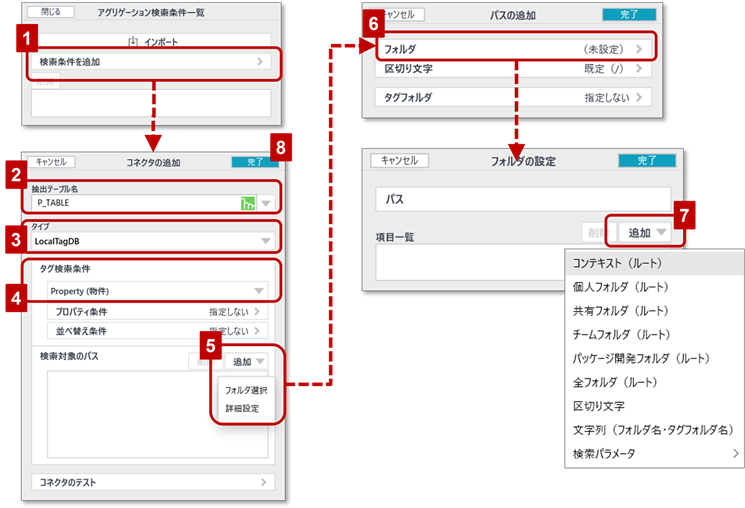Click 完了 in the フォルダの設定 dialog

[x=647, y=161]
